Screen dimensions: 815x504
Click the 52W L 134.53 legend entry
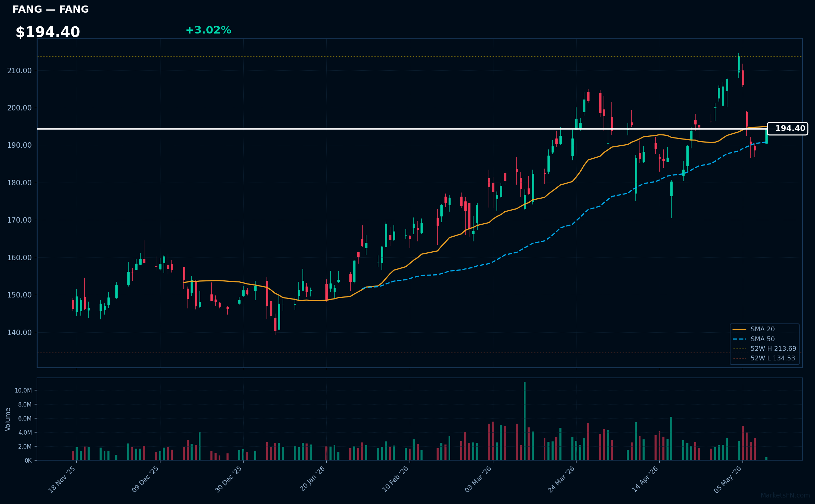764,358
